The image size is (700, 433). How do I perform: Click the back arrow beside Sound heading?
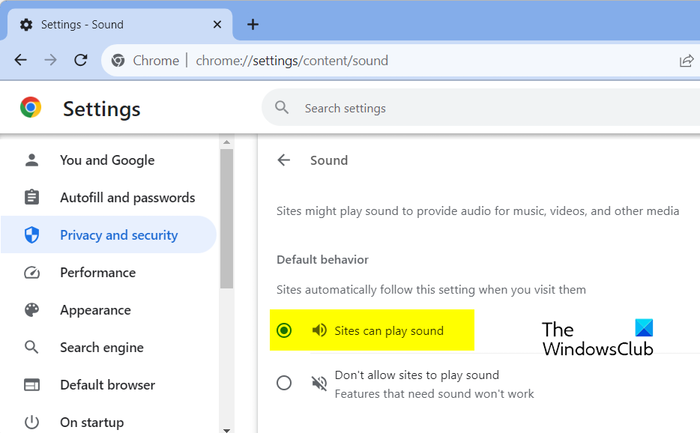[284, 160]
